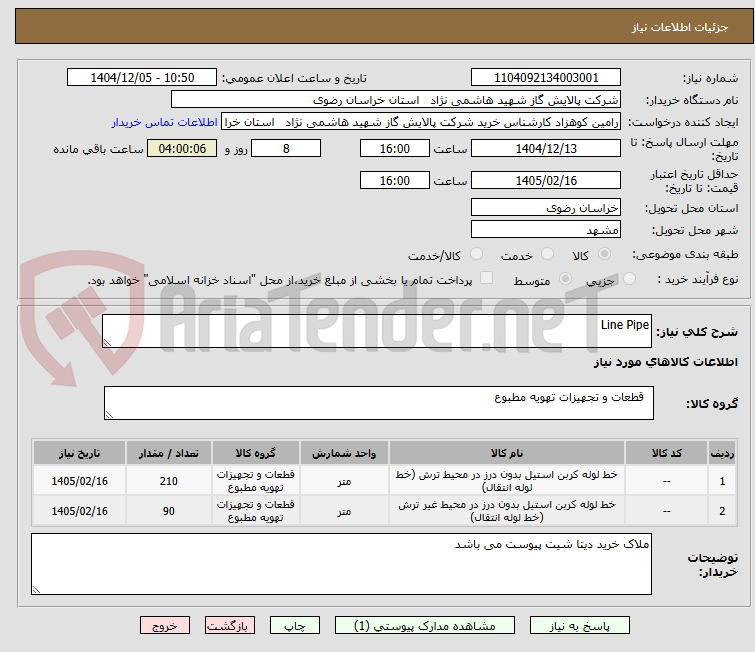
Task: Click the گروه کالا table column header
Action: coord(256,453)
